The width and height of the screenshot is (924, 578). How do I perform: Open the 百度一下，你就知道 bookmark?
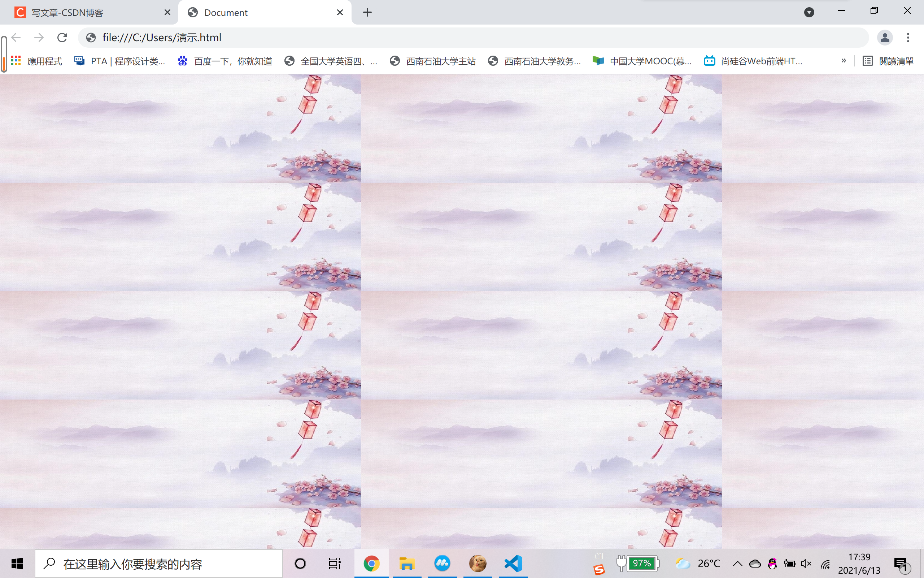tap(225, 61)
